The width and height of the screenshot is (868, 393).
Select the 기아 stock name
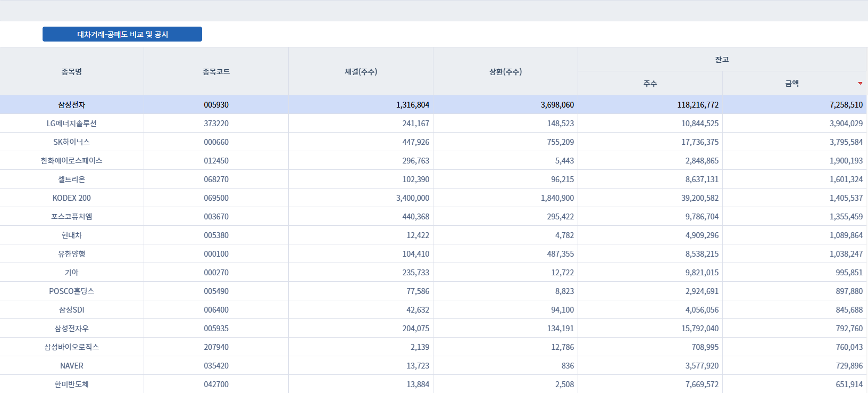[x=72, y=273]
